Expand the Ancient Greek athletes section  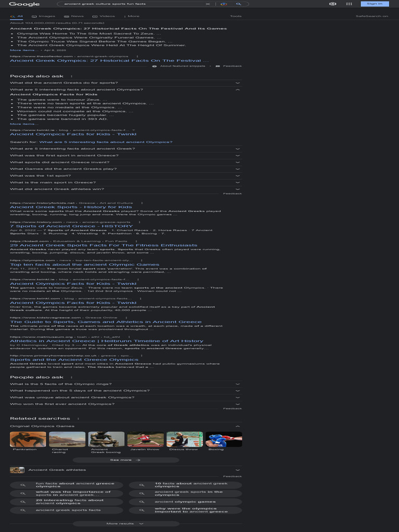pos(126,470)
